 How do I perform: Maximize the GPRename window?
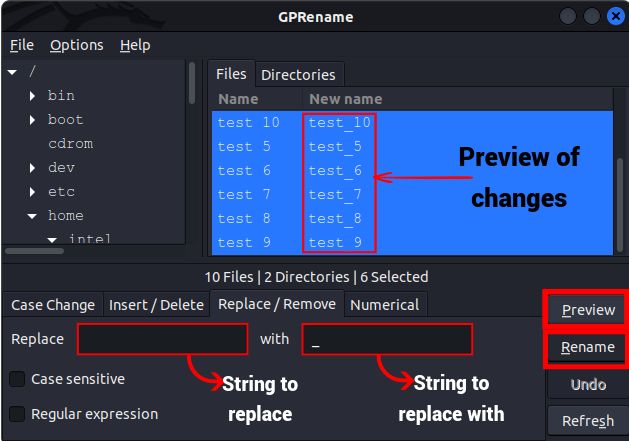[x=591, y=17]
